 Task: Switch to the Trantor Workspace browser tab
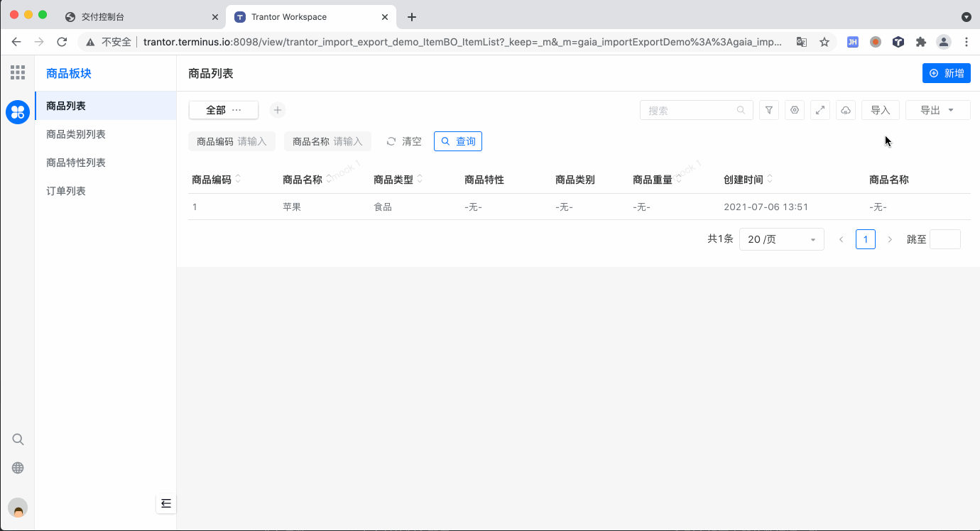tap(311, 17)
